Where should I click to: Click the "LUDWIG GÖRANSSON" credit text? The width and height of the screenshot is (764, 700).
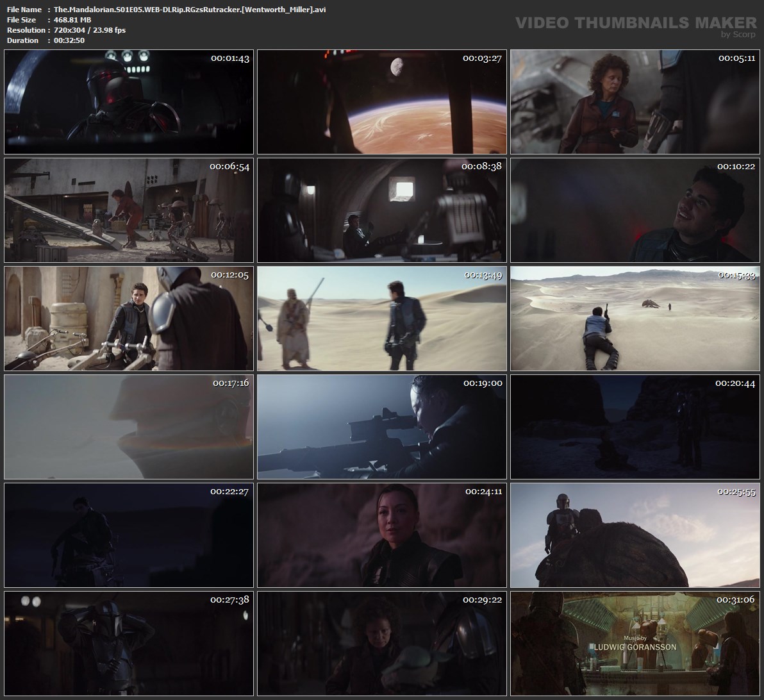635,647
